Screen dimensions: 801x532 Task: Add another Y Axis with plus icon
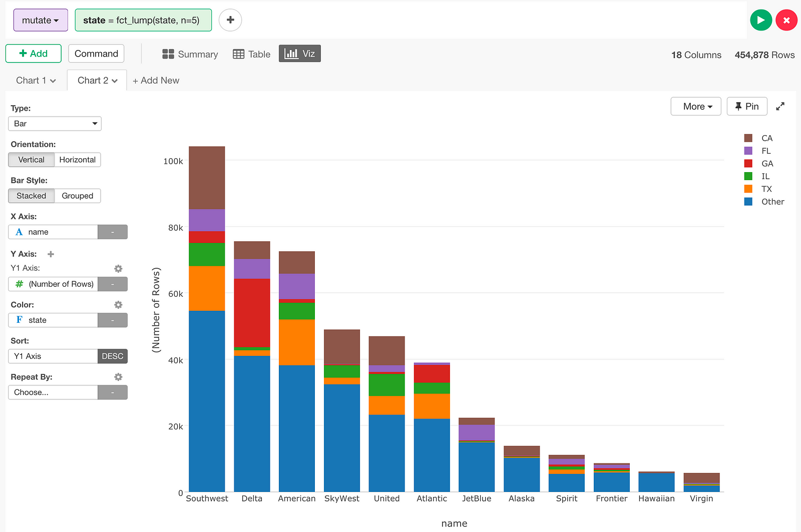51,254
